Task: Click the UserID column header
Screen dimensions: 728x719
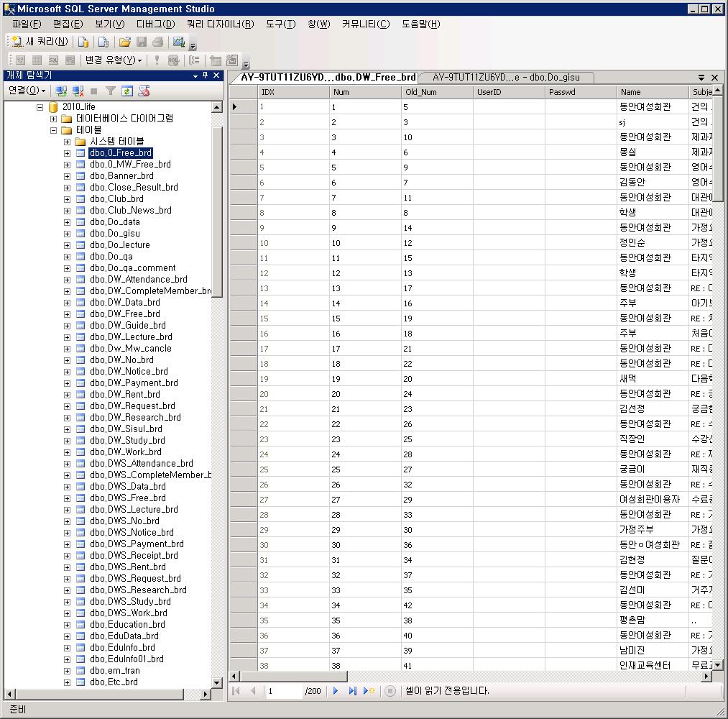Action: click(509, 92)
